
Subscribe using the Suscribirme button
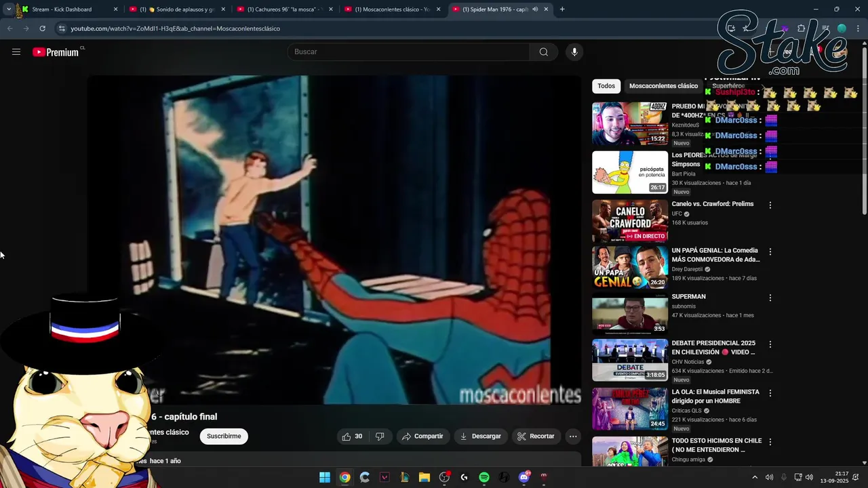224,436
